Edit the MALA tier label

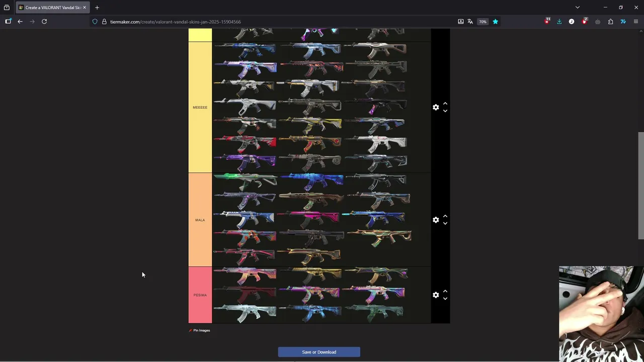pyautogui.click(x=200, y=220)
